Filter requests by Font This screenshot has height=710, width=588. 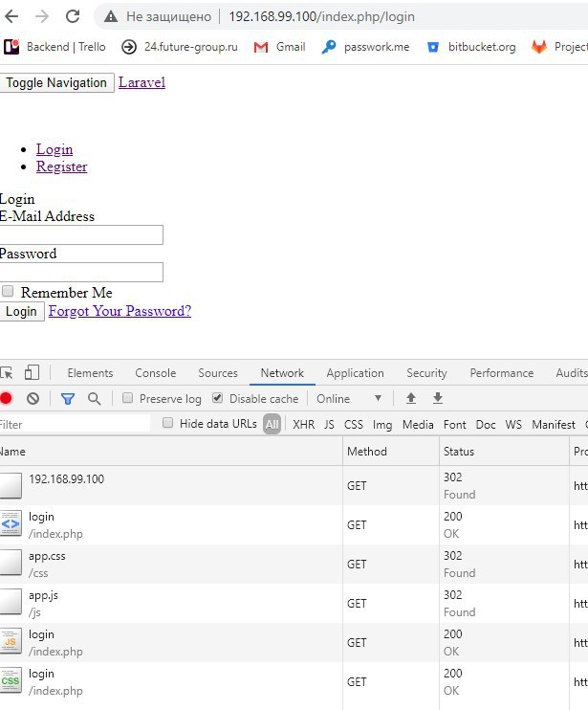pyautogui.click(x=454, y=425)
